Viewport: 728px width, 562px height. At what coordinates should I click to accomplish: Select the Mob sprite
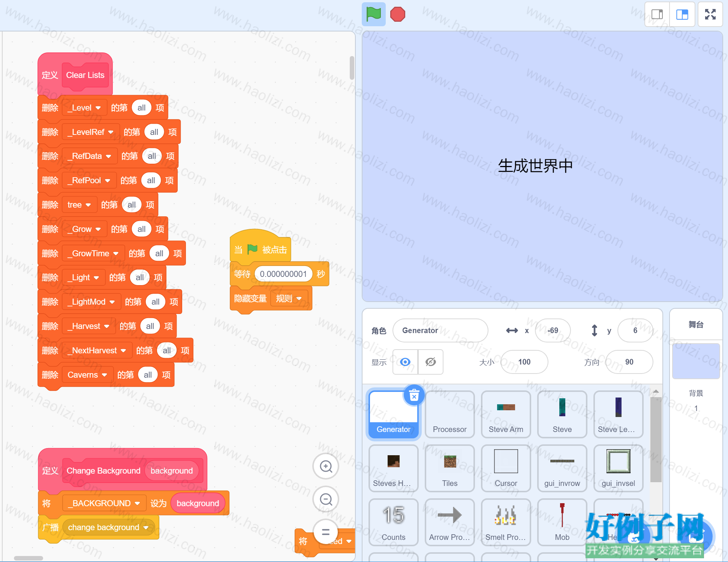click(x=562, y=522)
